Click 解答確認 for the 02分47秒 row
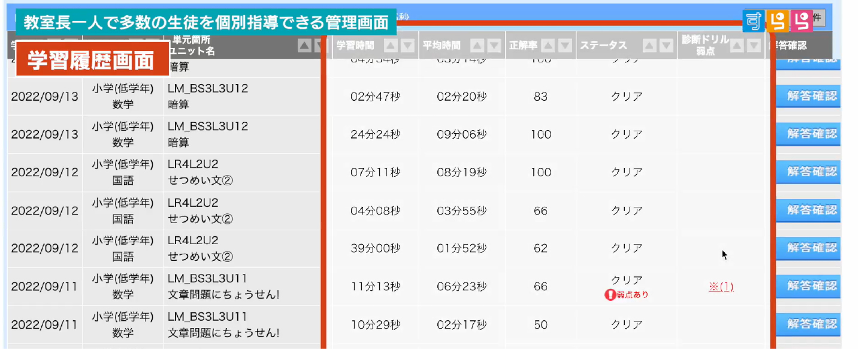868x349 pixels. click(x=811, y=96)
